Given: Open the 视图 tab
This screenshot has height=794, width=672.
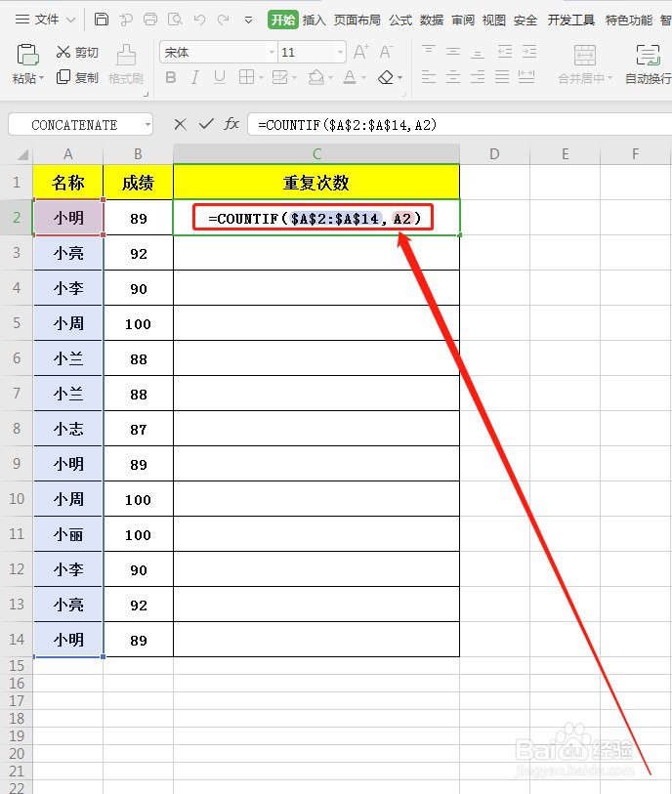Looking at the screenshot, I should (x=494, y=20).
